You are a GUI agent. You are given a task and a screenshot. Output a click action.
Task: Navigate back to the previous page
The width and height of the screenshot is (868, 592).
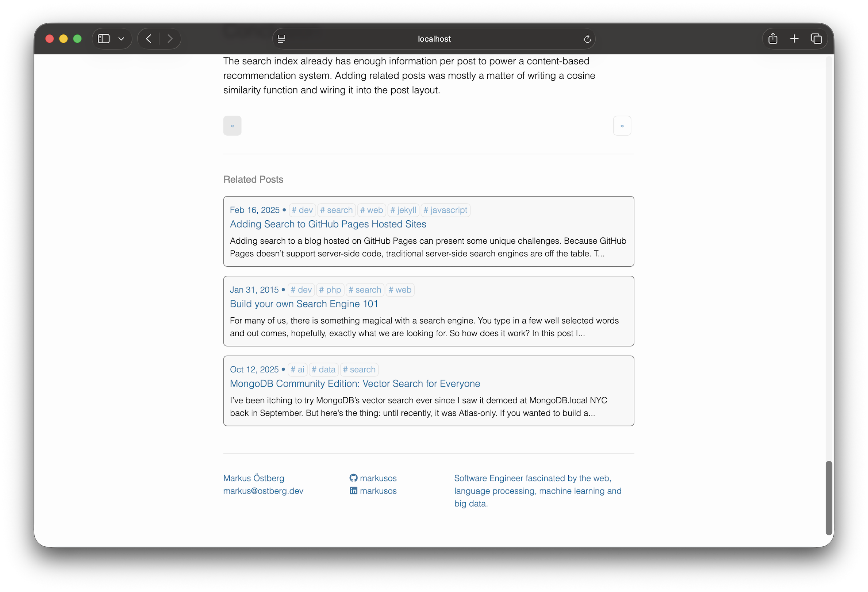click(148, 38)
